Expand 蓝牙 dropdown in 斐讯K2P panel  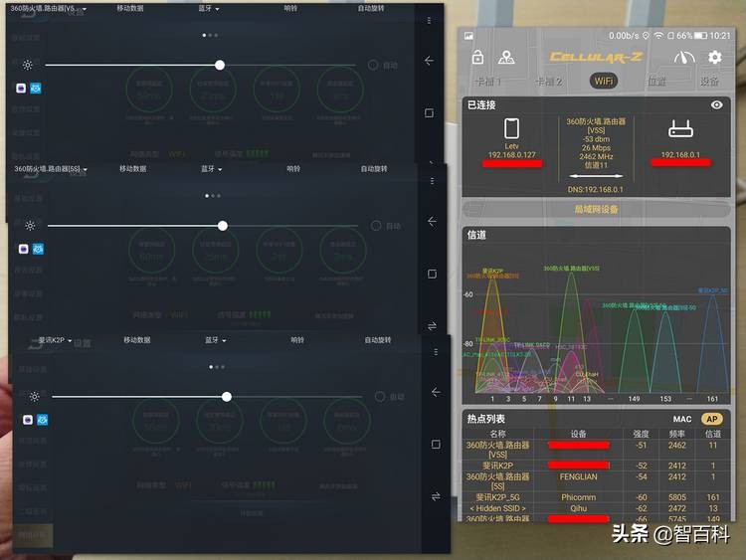216,340
